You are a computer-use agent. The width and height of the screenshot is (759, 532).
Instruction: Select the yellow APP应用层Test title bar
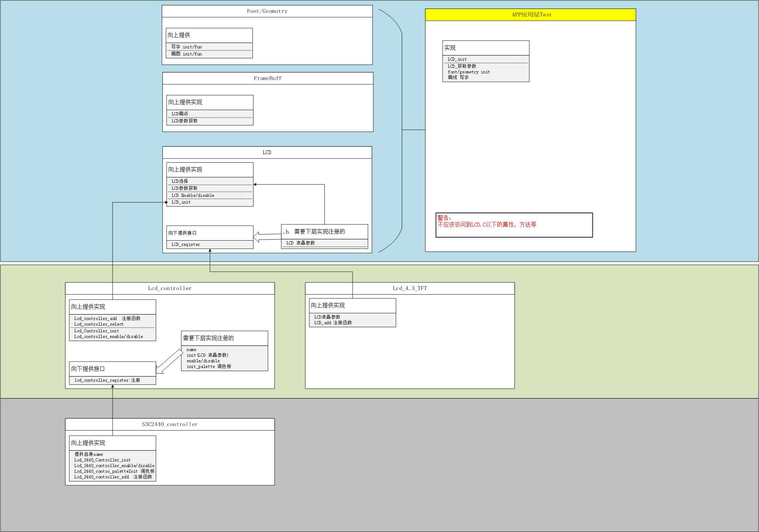[x=530, y=15]
